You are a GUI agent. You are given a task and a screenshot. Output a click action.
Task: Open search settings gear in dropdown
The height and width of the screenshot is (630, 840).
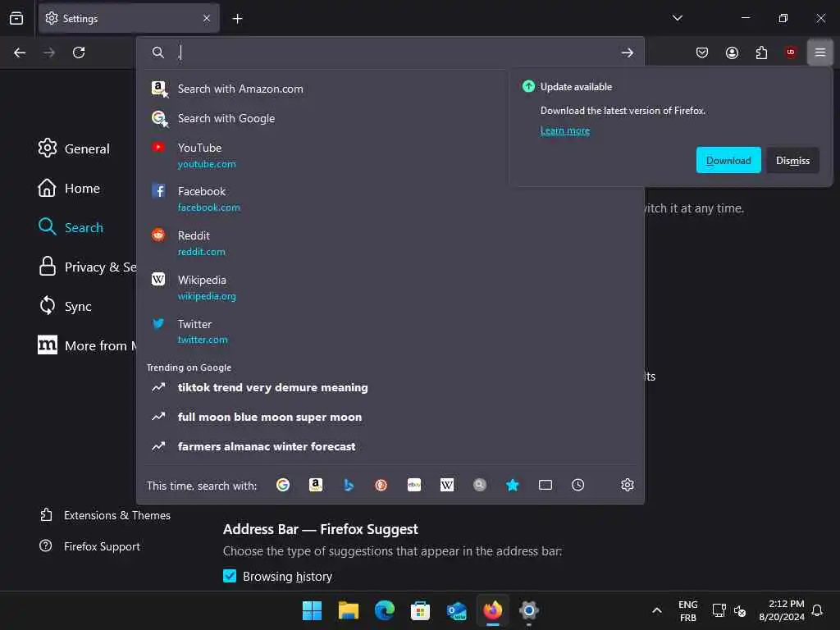pos(628,485)
